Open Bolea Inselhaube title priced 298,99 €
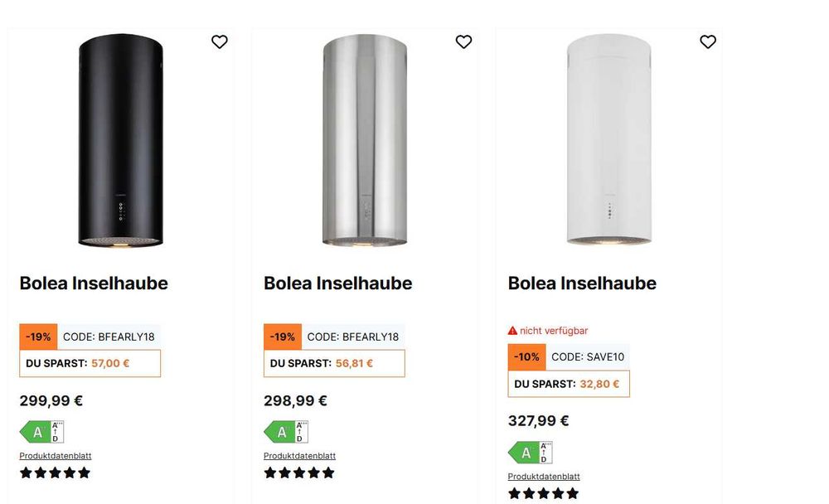Screen dimensions: 829x504 (337, 283)
